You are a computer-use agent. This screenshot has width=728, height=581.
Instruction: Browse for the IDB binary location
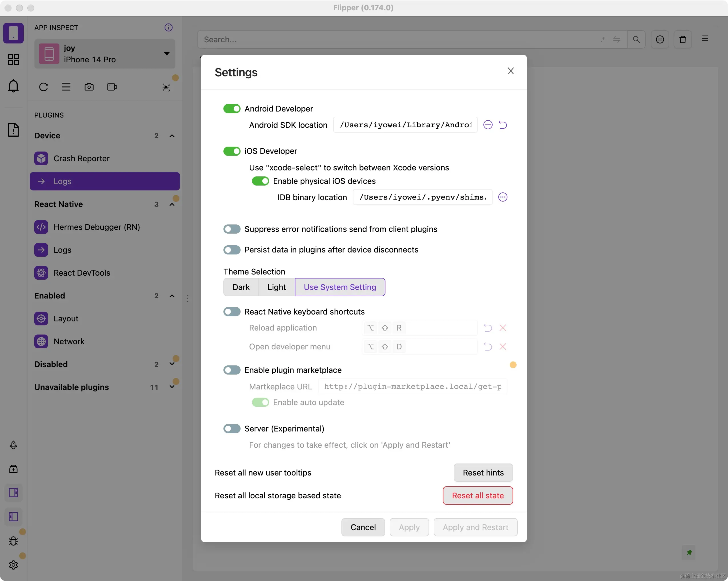(503, 197)
